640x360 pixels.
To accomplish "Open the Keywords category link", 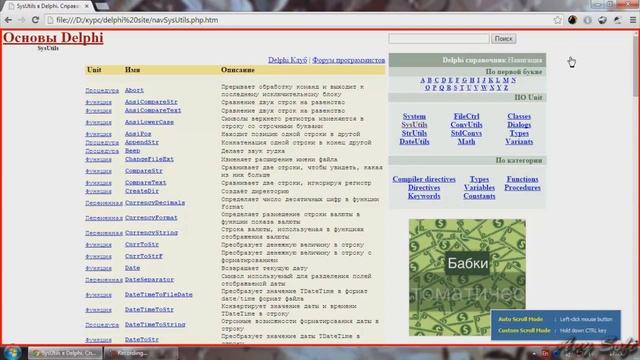I will click(x=424, y=196).
